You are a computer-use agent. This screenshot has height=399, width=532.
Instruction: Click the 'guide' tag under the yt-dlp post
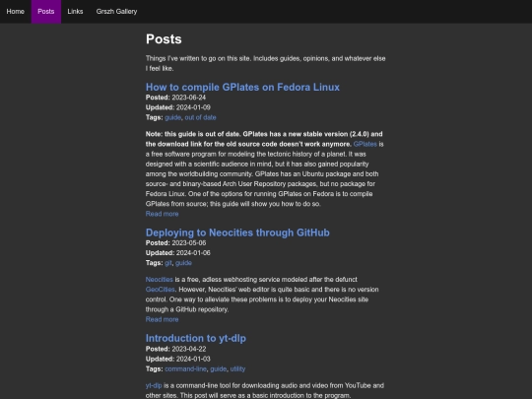(218, 368)
